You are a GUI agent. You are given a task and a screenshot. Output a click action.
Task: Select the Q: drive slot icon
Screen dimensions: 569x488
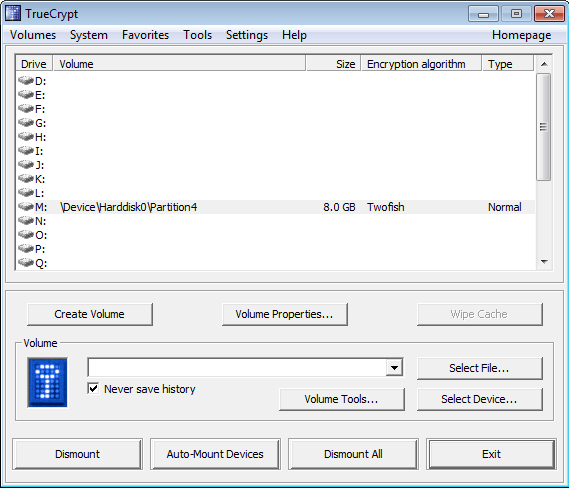click(x=26, y=262)
